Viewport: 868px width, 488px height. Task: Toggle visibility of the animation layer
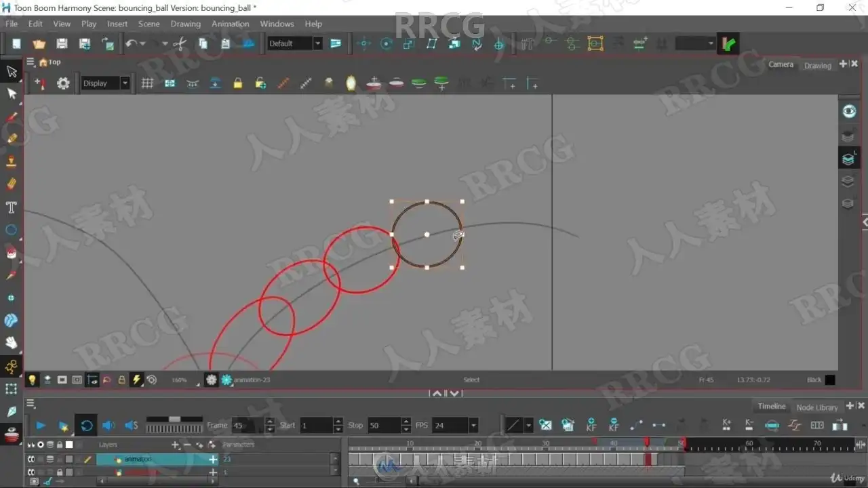pos(31,459)
